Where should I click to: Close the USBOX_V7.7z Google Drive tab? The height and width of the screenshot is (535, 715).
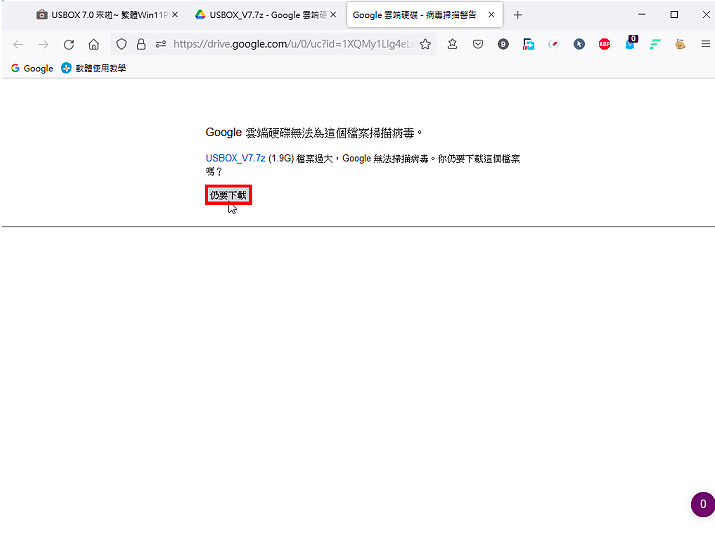coord(333,15)
